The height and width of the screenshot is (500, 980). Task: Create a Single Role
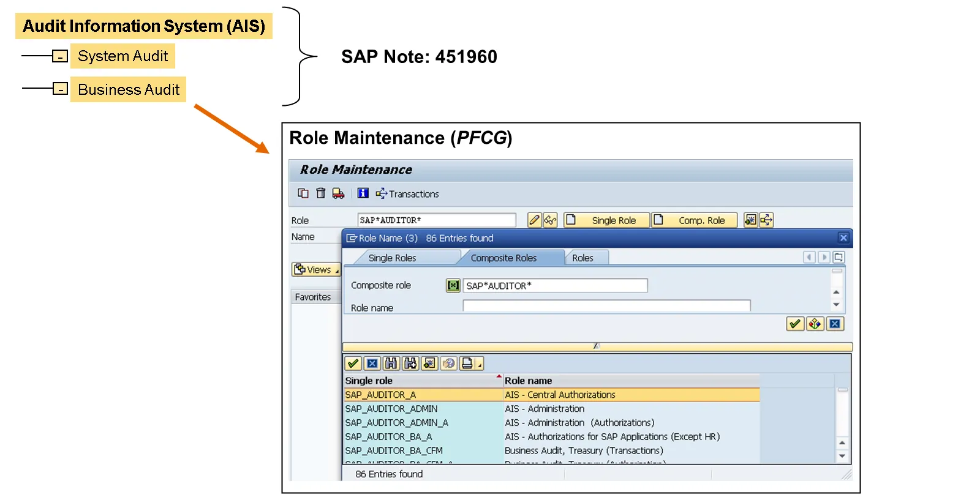(606, 220)
